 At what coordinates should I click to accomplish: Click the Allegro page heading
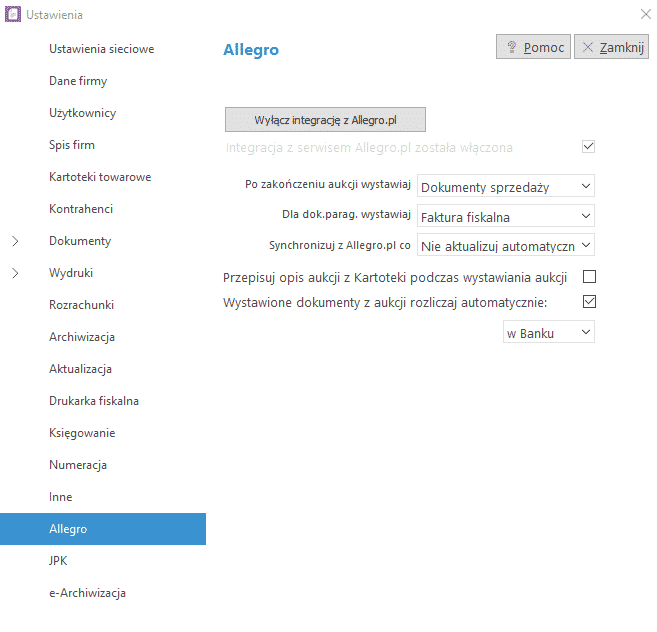251,50
